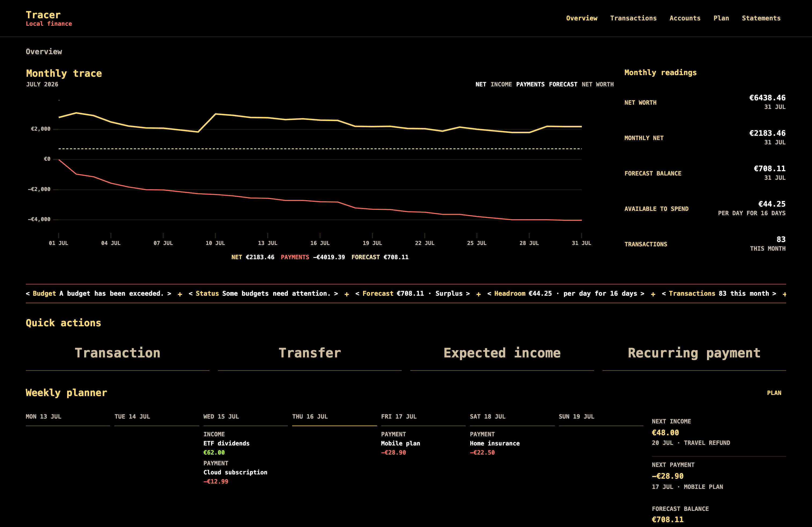Click the NEXT PAYMENT amount −€28.90

pos(668,476)
